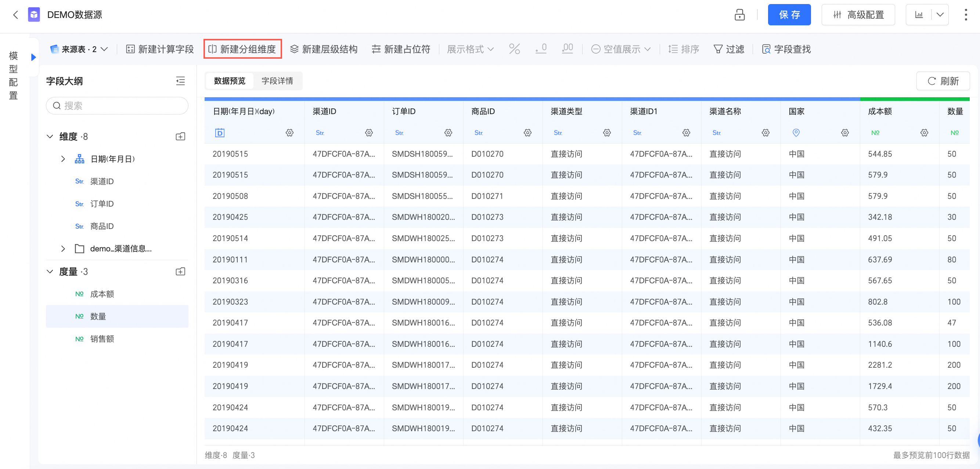Click the 20190508 date cell
The width and height of the screenshot is (980, 469).
click(230, 196)
